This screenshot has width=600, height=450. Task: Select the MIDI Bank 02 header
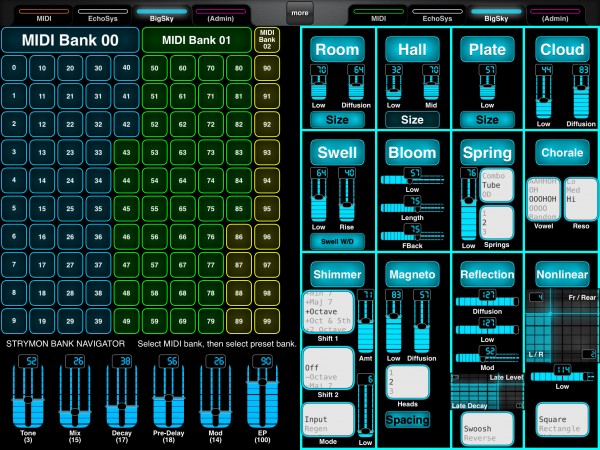(267, 40)
